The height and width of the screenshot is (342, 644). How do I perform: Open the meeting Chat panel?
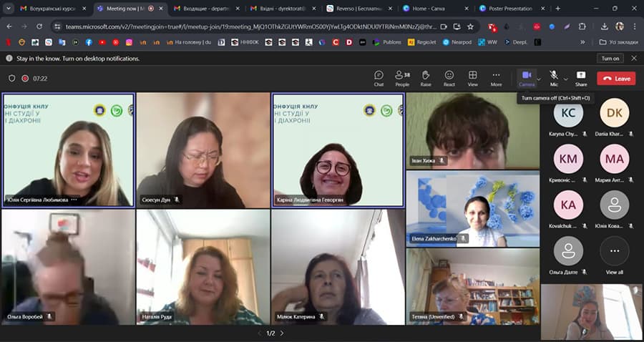(x=379, y=78)
